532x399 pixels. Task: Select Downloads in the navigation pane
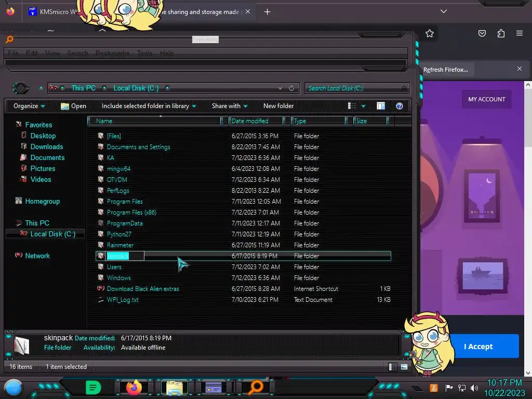46,147
